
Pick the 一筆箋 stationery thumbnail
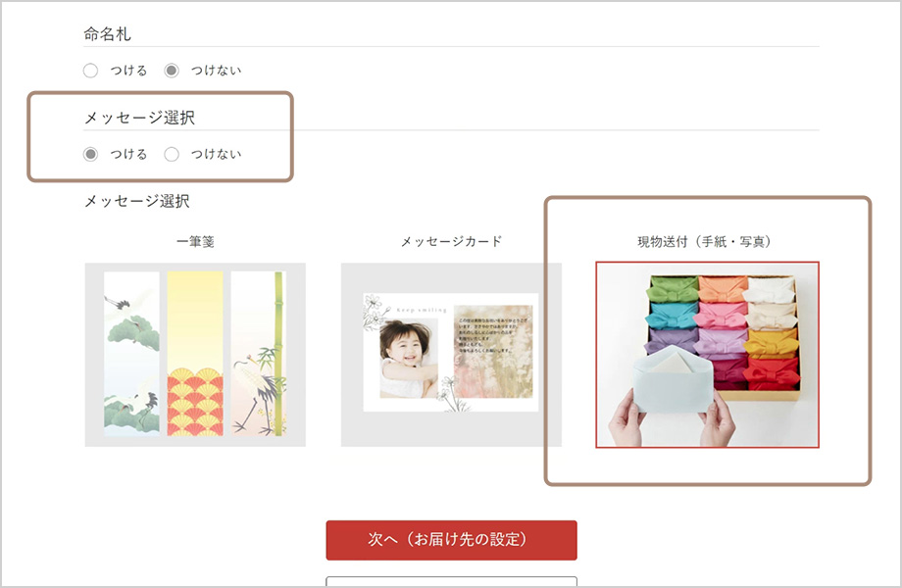coord(195,355)
